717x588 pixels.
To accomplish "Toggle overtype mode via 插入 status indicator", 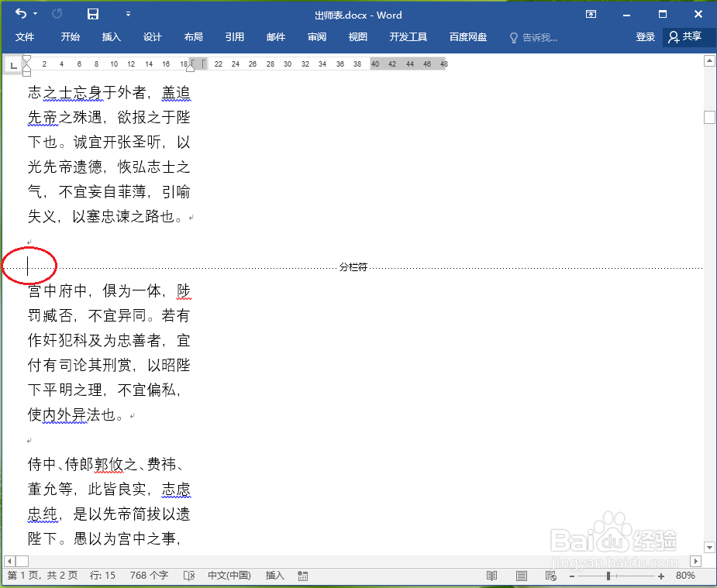I will tap(274, 576).
